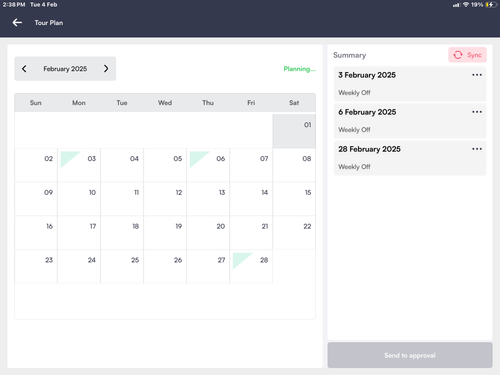
Task: Tap the 2:38 PM clock in status bar
Action: click(14, 5)
